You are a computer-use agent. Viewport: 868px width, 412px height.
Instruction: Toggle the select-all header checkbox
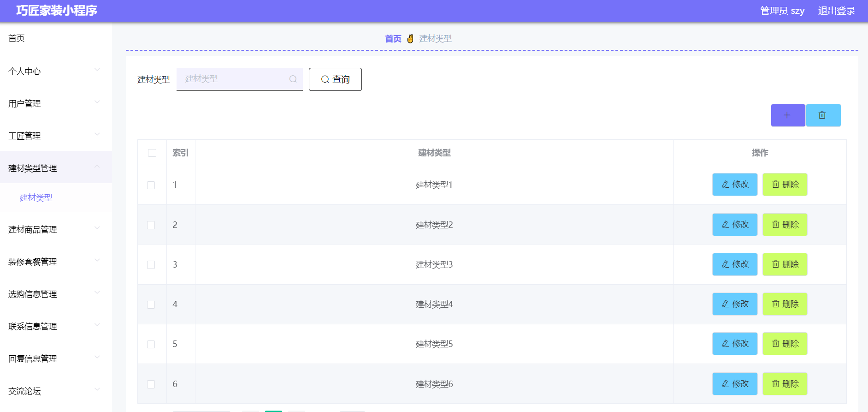[152, 153]
